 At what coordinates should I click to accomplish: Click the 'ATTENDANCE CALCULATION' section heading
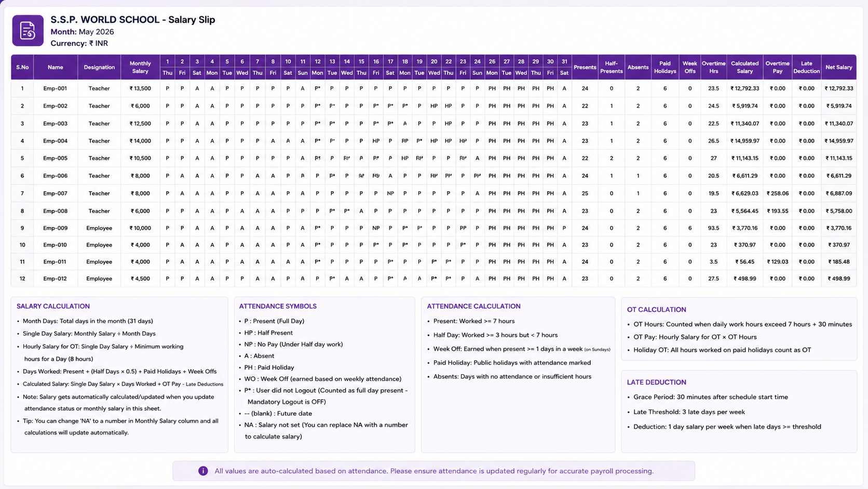(473, 307)
